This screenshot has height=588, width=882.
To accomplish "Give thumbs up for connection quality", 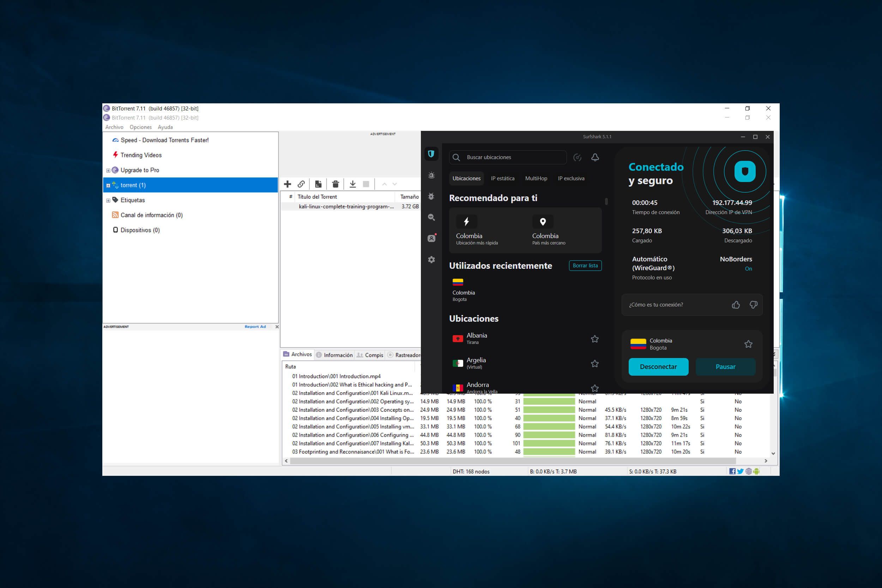I will click(735, 305).
